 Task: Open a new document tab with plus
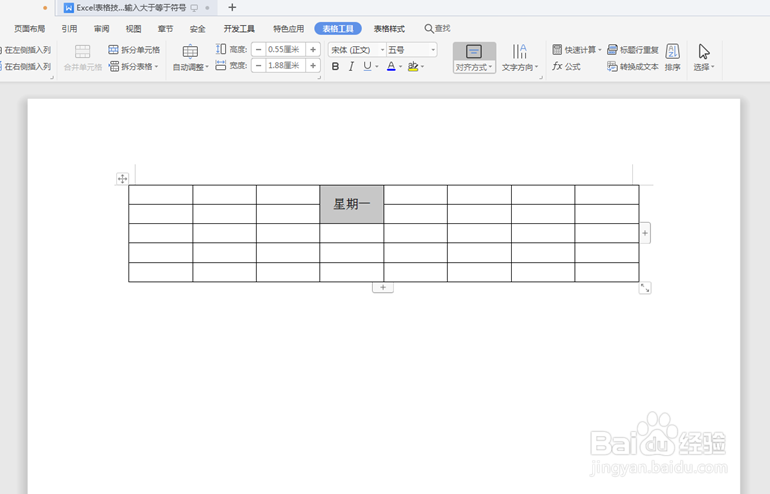point(232,7)
